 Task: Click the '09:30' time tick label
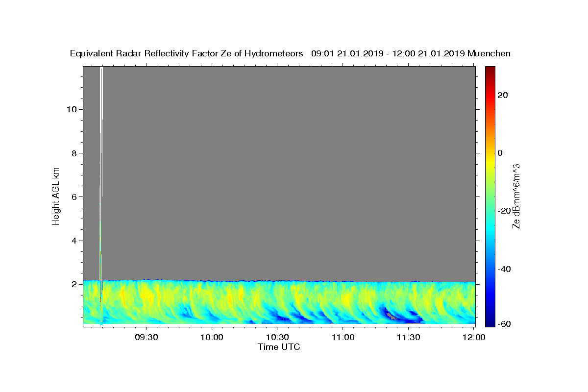(147, 338)
